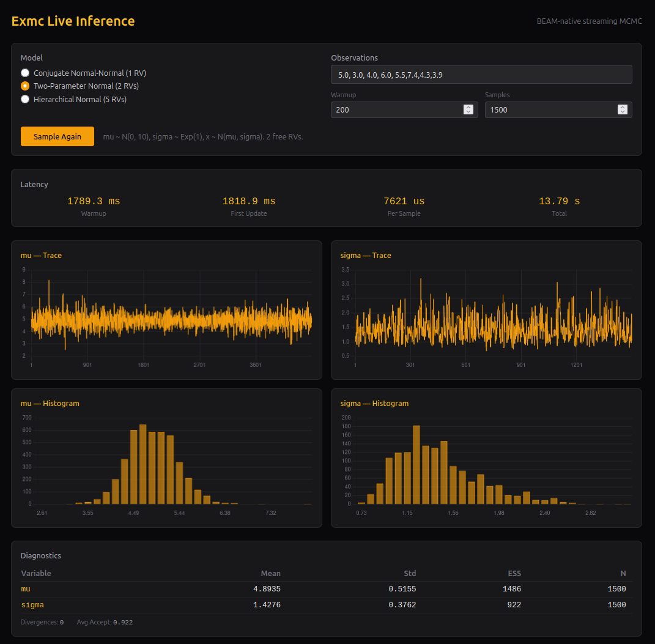The height and width of the screenshot is (644, 655).
Task: Click the Mean column header
Action: [270, 573]
